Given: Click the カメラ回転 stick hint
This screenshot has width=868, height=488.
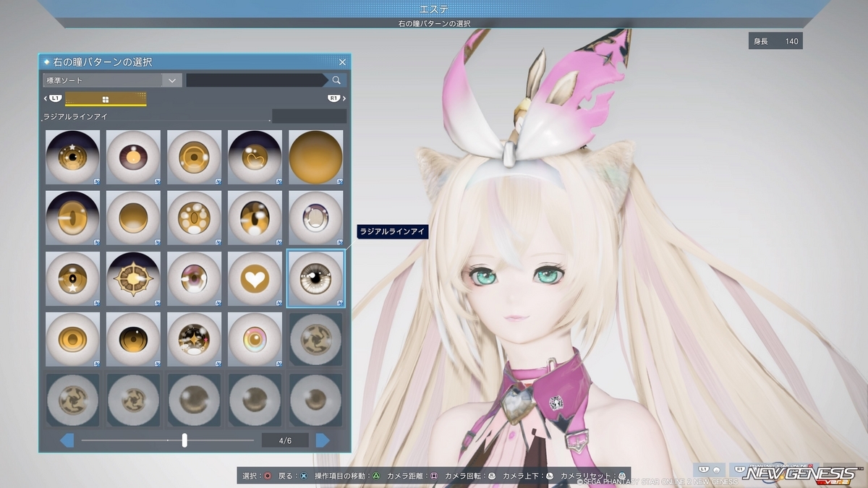Looking at the screenshot, I should (x=470, y=476).
